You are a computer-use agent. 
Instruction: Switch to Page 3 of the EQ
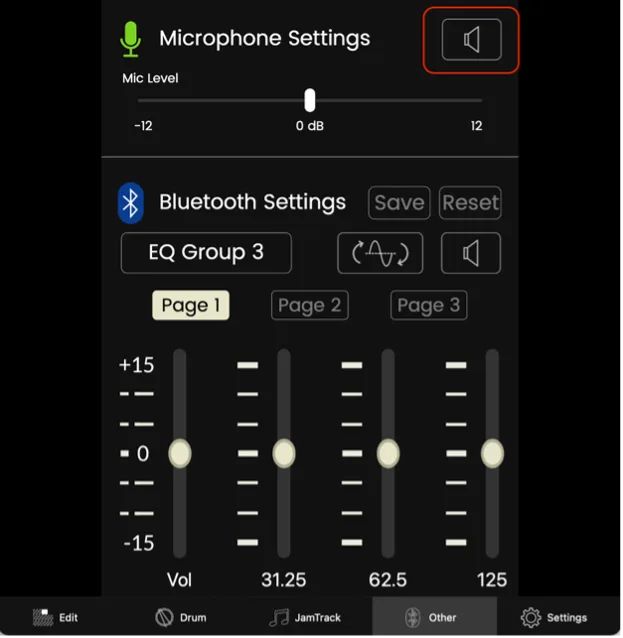tap(430, 306)
